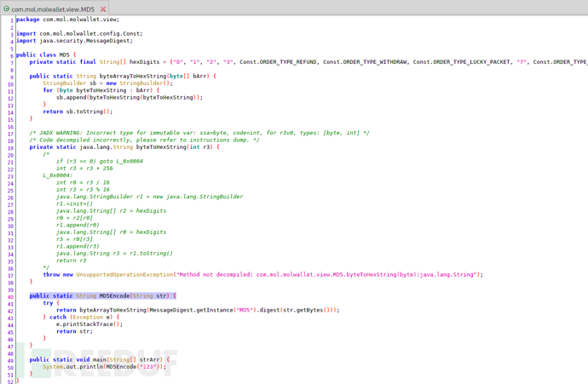Click the 'StringBuilder sb = new StringBuilder();' line

[x=107, y=83]
